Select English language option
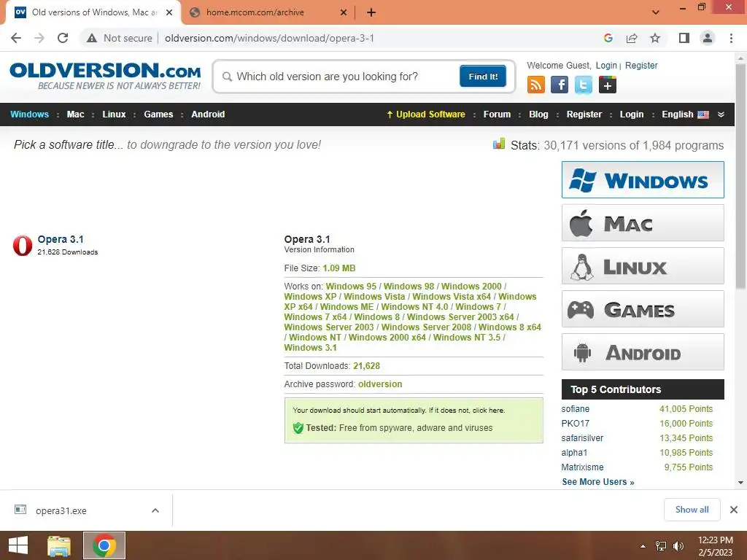The height and width of the screenshot is (560, 747). (684, 114)
